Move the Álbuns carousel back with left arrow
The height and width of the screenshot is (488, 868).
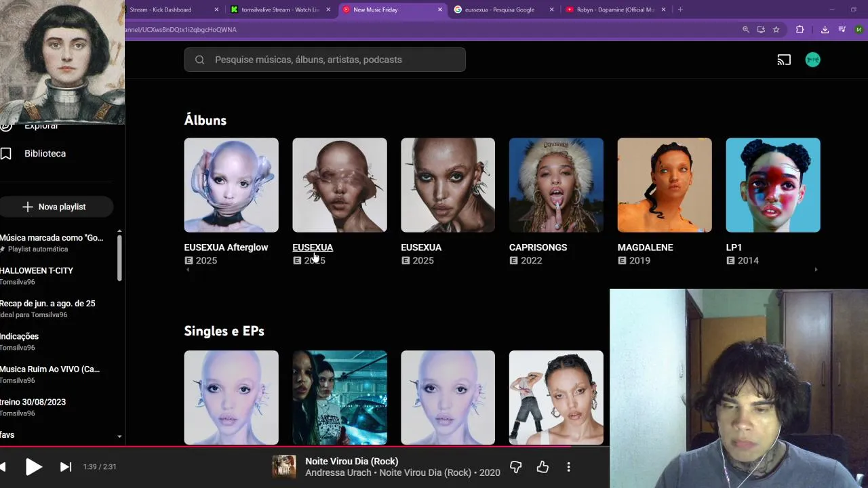point(188,270)
